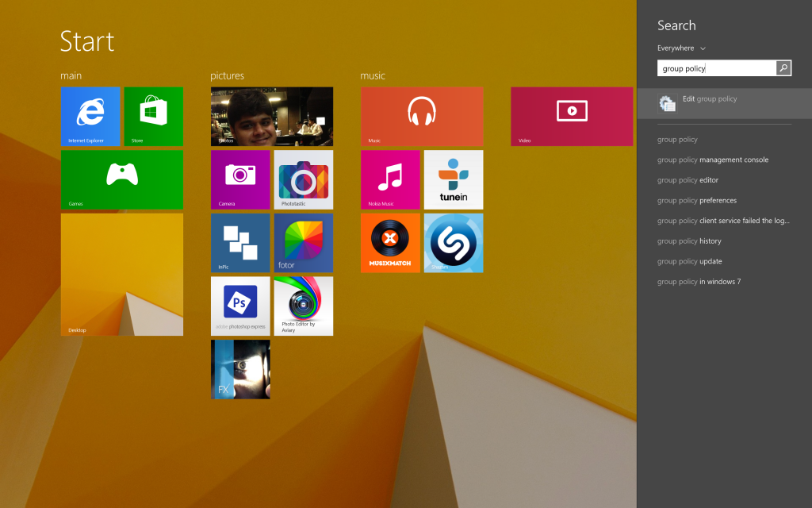Choose 'group policy in windows 7' suggestion
Viewport: 812px width, 508px height.
click(699, 282)
